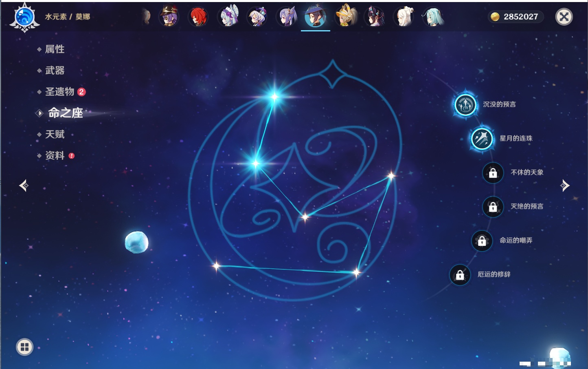Select the maid-headdress character avatar

[x=228, y=17]
